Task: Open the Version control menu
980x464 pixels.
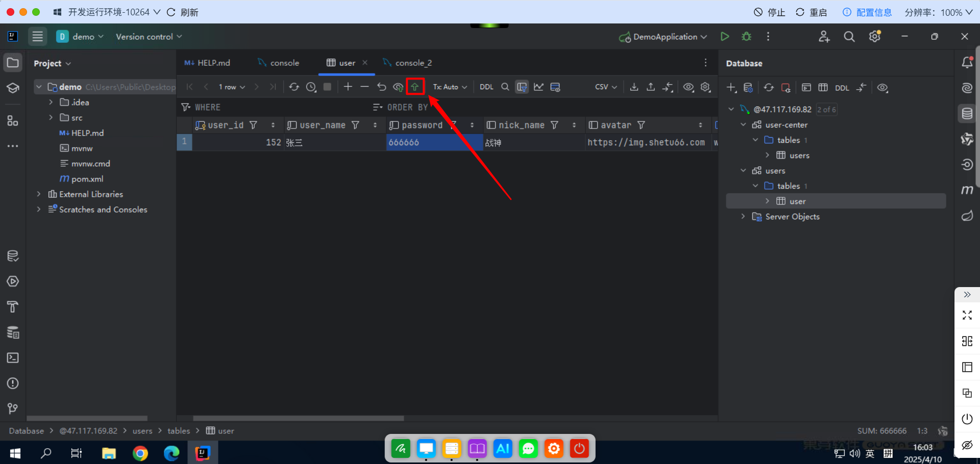Action: click(149, 37)
